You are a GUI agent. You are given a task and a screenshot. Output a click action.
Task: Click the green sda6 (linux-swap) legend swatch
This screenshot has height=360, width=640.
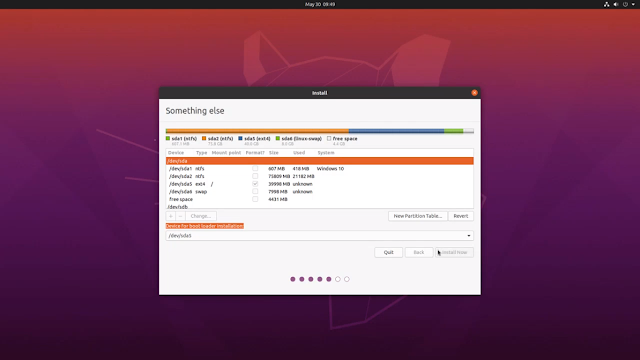[278, 139]
